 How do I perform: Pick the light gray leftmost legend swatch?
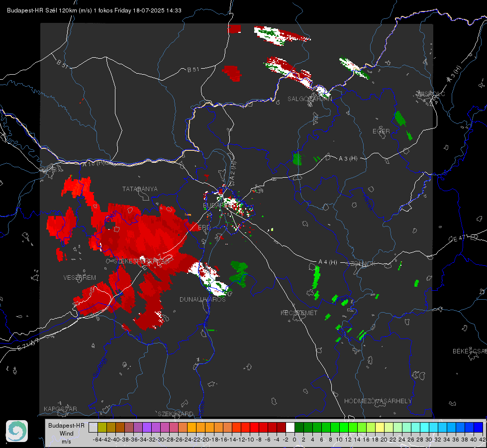(x=93, y=427)
